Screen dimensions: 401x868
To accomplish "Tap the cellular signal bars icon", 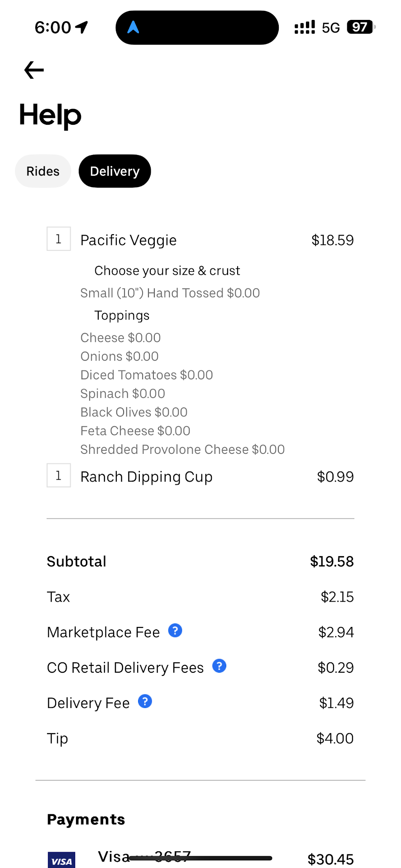I will (305, 28).
